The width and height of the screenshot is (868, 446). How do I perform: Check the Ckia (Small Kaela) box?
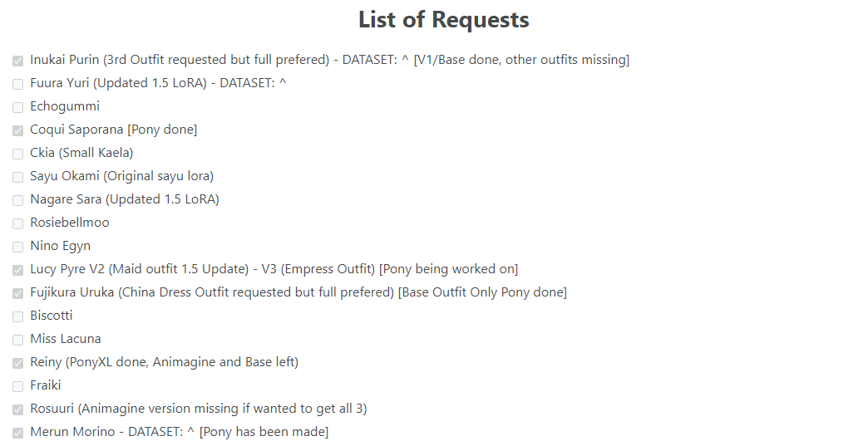[x=17, y=153]
